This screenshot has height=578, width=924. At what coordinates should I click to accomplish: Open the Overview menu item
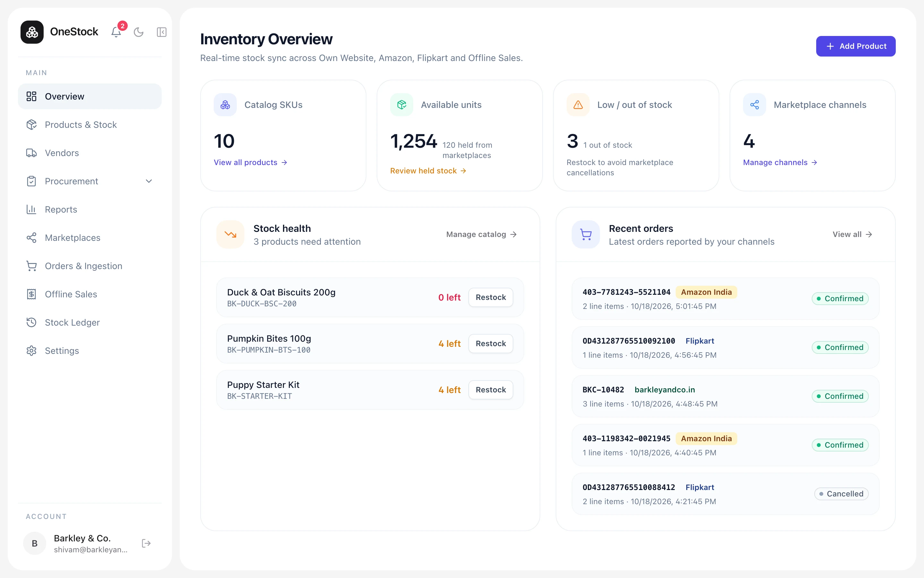click(x=90, y=96)
